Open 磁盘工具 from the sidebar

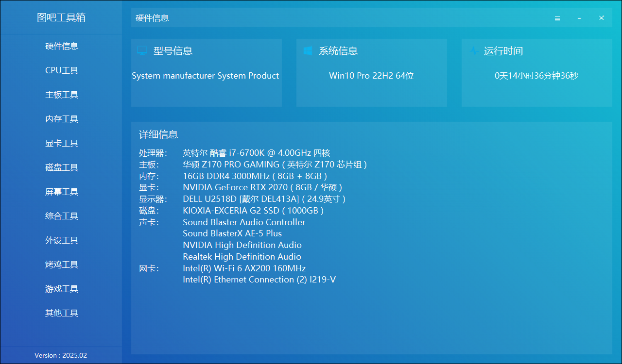pos(61,167)
